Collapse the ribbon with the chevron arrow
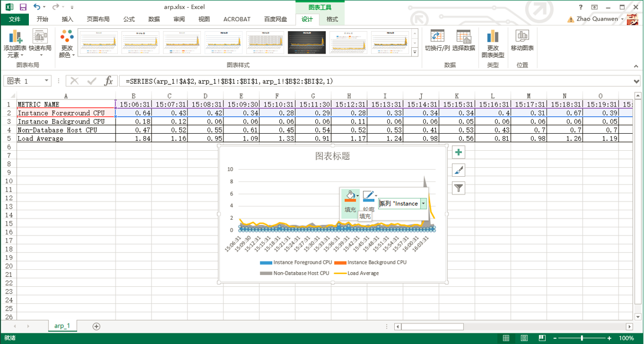The height and width of the screenshot is (344, 644). coord(636,66)
